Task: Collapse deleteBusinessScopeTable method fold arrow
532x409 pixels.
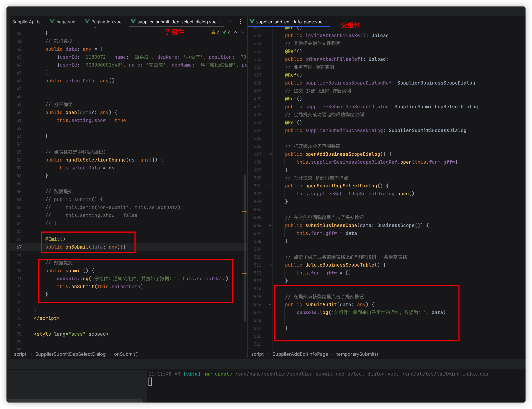Action: tap(270, 265)
